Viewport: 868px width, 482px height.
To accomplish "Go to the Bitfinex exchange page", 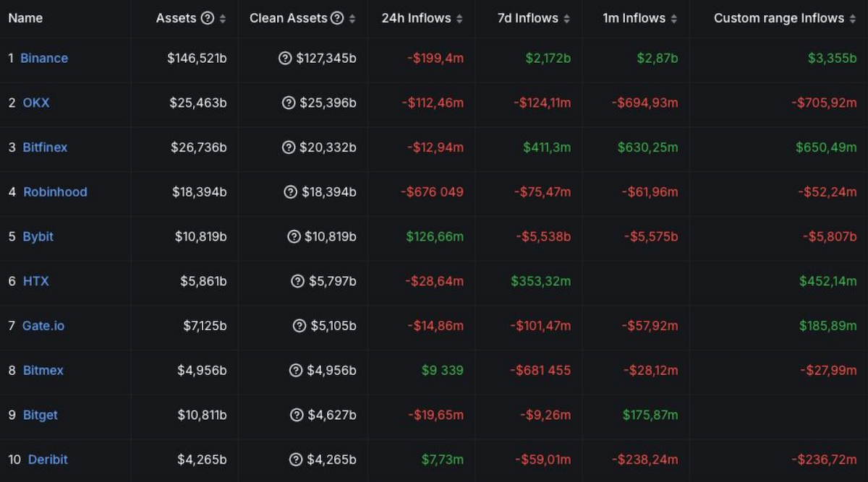I will click(45, 147).
